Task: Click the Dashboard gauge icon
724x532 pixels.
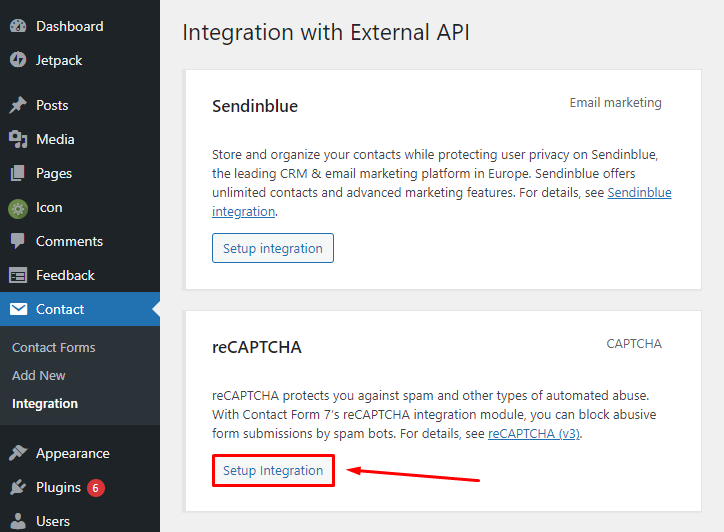Action: pyautogui.click(x=18, y=26)
